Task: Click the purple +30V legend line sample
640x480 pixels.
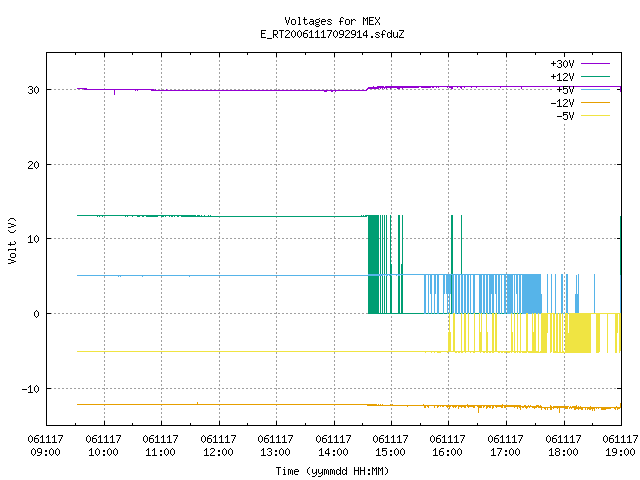Action: (x=596, y=63)
